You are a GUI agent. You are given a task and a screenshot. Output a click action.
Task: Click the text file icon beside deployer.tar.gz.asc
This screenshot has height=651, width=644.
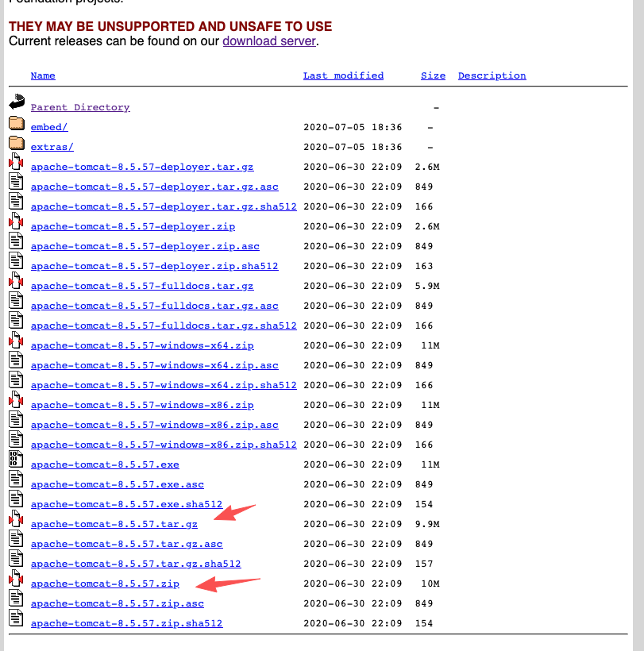pyautogui.click(x=16, y=182)
